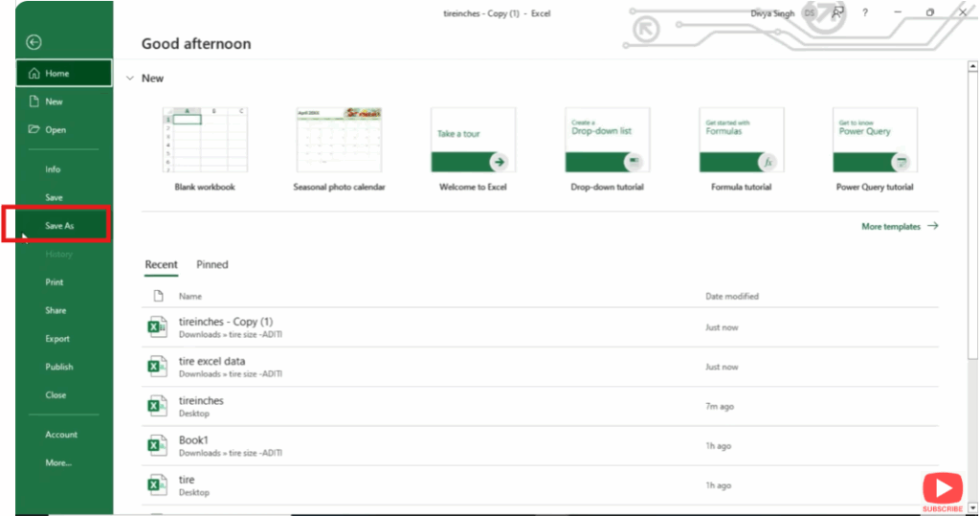The image size is (980, 516).
Task: Click the New document icon in the sidebar
Action: [34, 101]
